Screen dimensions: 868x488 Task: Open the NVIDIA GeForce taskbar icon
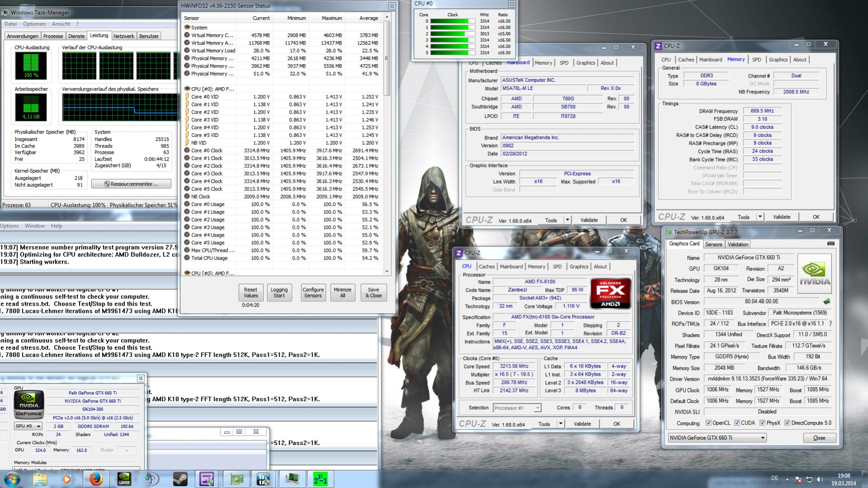point(124,479)
